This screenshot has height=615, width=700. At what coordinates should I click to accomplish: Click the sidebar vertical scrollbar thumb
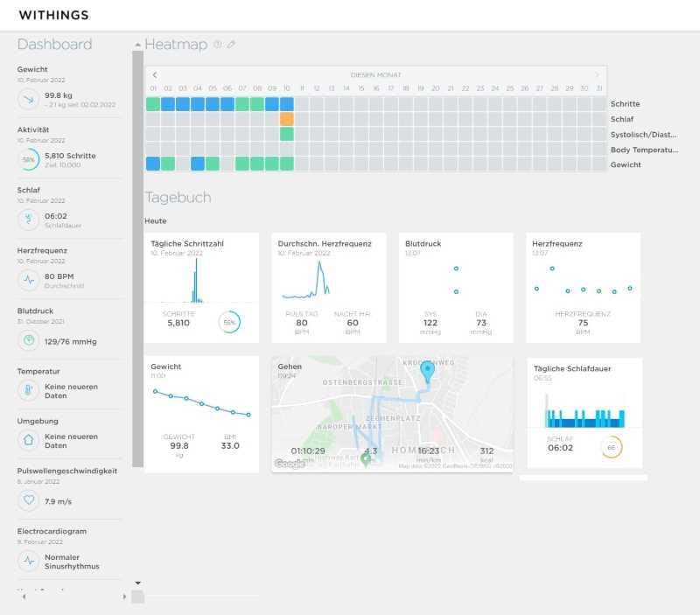coord(138,259)
